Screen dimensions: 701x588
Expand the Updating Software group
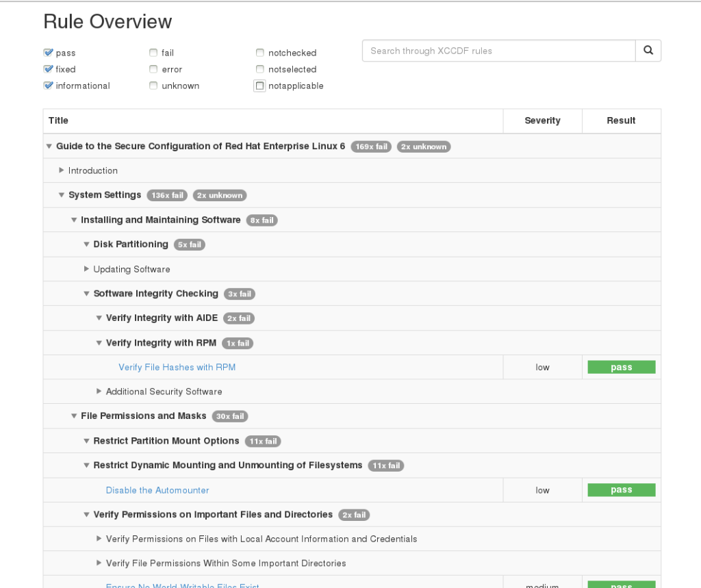87,269
